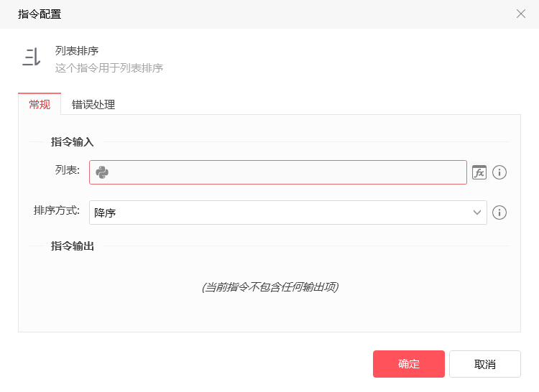Click the 列表排序 title text

pyautogui.click(x=77, y=51)
